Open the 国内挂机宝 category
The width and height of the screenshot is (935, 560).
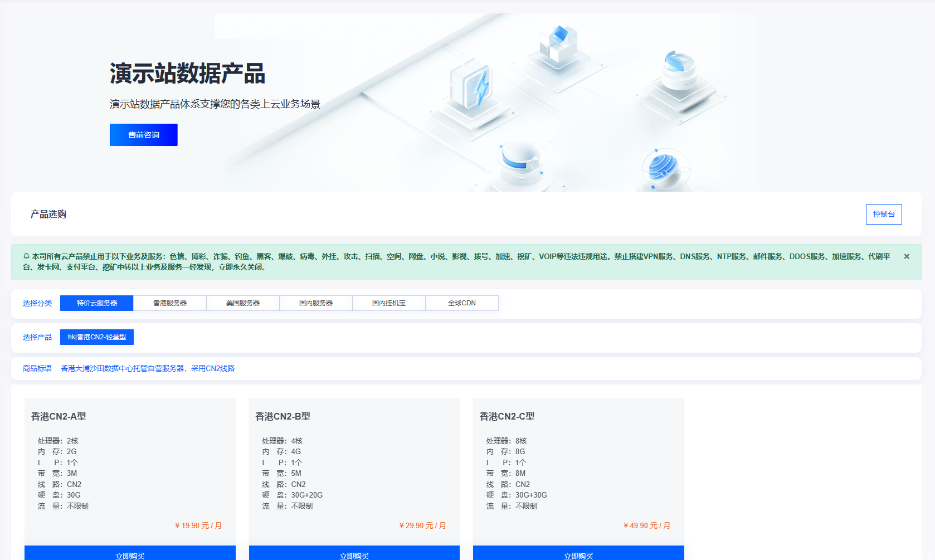pyautogui.click(x=389, y=303)
